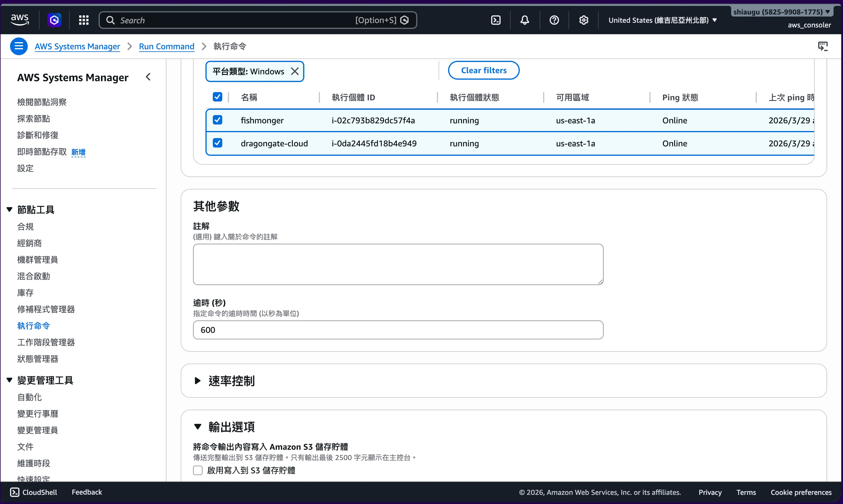Open 即時節點存取 in sidebar
Viewport: 843px width, 504px height.
42,152
